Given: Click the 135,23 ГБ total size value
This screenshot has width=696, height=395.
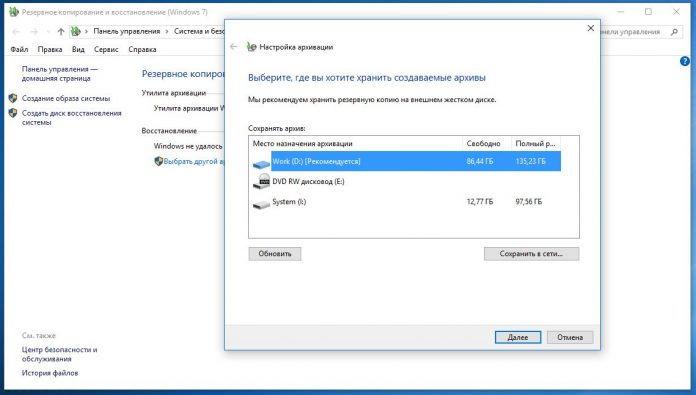Looking at the screenshot, I should pyautogui.click(x=530, y=162).
